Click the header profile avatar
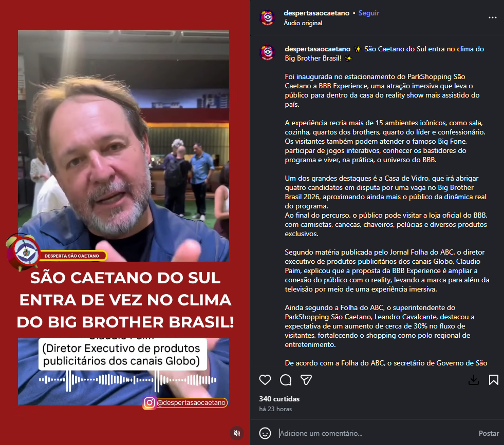The image size is (504, 445). click(268, 17)
